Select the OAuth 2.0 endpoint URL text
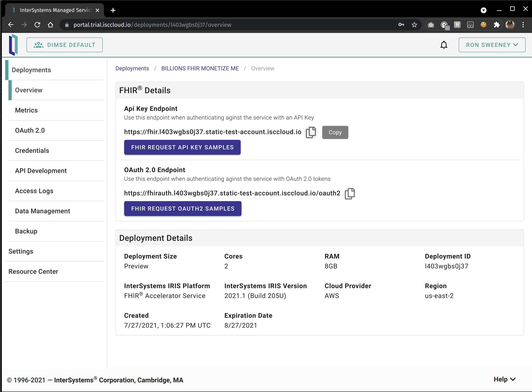This screenshot has width=532, height=392. click(232, 193)
